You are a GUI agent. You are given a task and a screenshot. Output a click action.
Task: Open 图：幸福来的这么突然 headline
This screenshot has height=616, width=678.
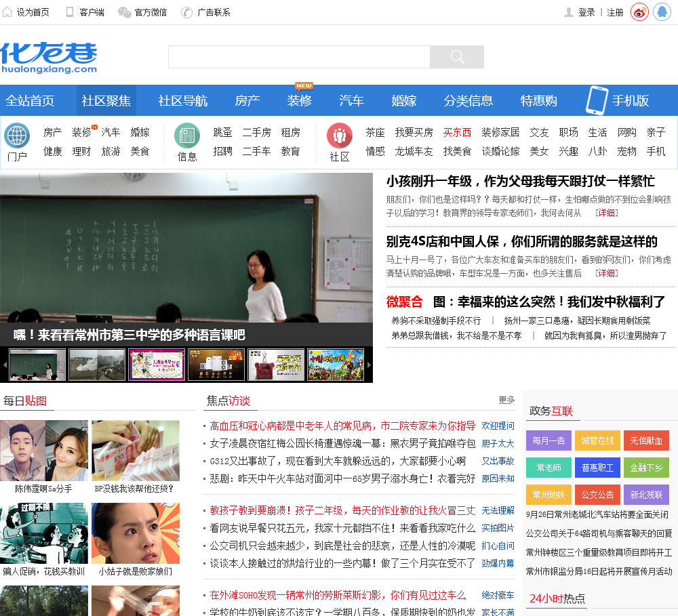click(549, 302)
